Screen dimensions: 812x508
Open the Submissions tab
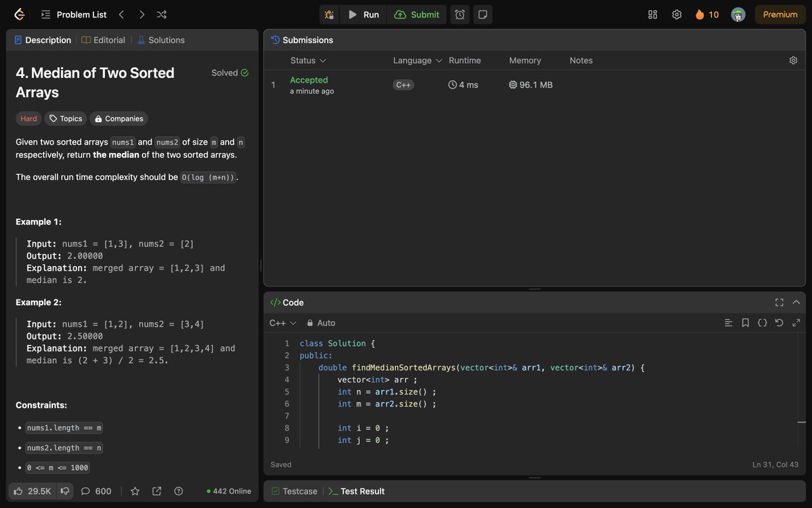tap(302, 40)
